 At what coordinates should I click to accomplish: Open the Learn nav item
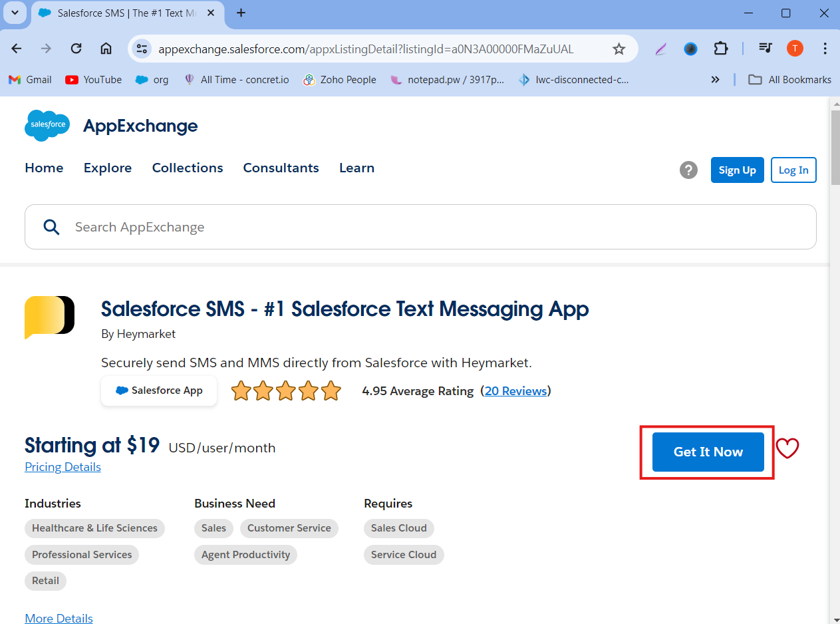pyautogui.click(x=356, y=168)
